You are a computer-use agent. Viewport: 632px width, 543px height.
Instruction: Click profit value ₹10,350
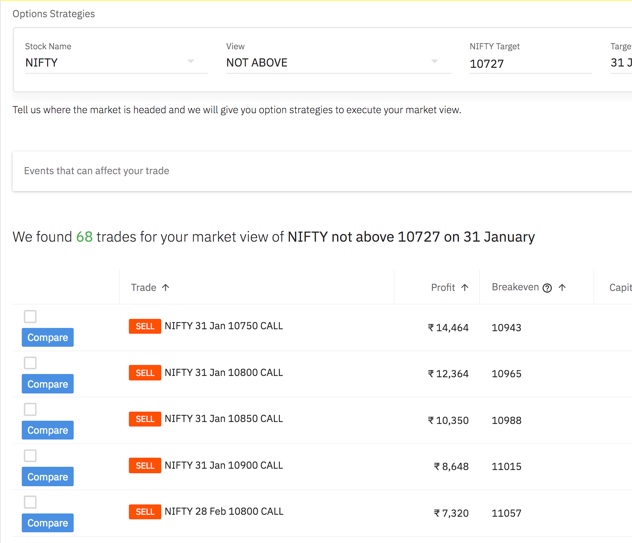pyautogui.click(x=448, y=420)
